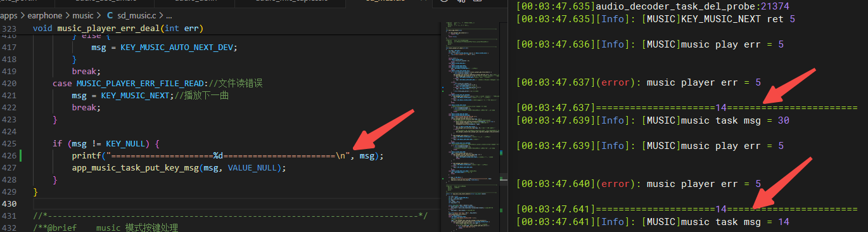Click 'msg = KEY_MUSIC_AUTO_NEXT_DEV;' code line
The height and width of the screenshot is (232, 868).
click(164, 48)
